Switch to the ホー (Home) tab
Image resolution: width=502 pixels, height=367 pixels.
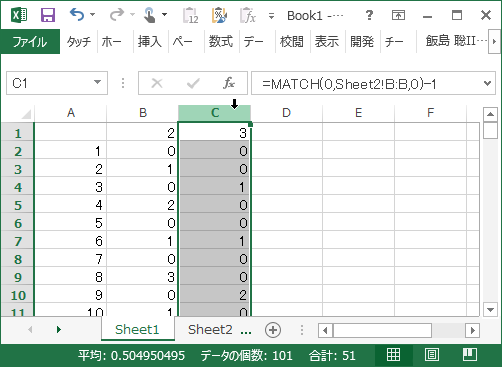coord(112,42)
